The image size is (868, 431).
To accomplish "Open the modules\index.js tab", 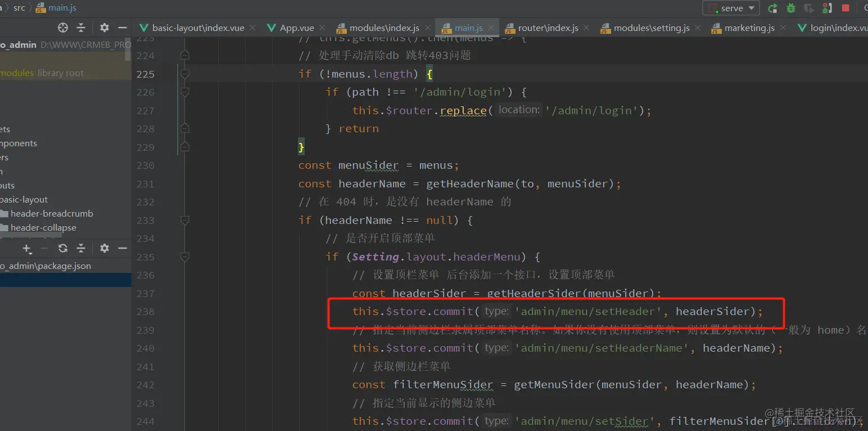I will [x=384, y=28].
